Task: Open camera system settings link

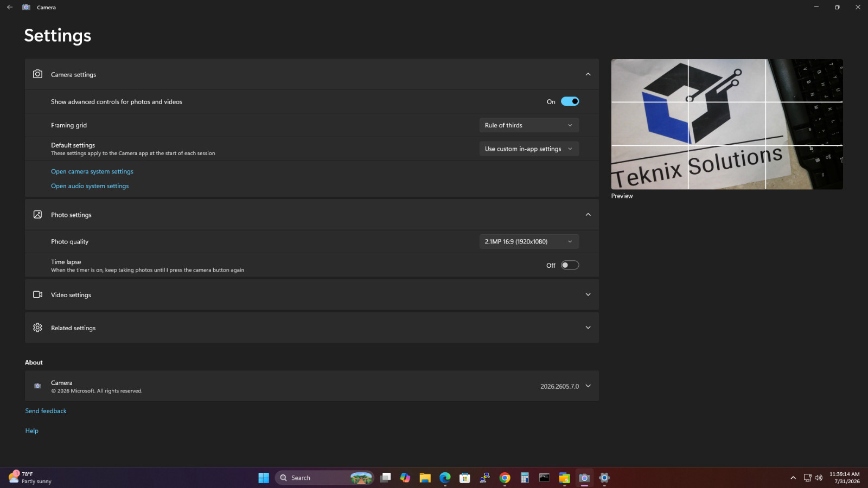Action: click(x=92, y=171)
